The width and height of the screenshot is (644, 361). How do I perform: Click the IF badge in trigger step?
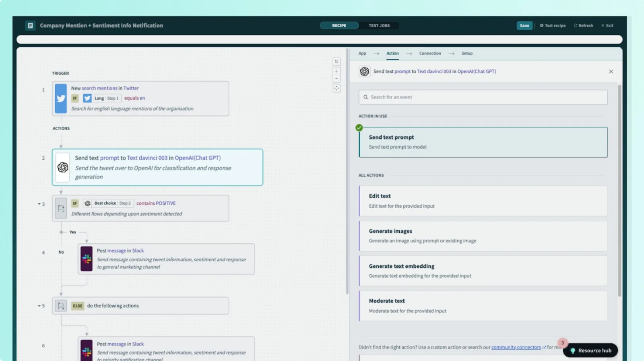click(75, 98)
